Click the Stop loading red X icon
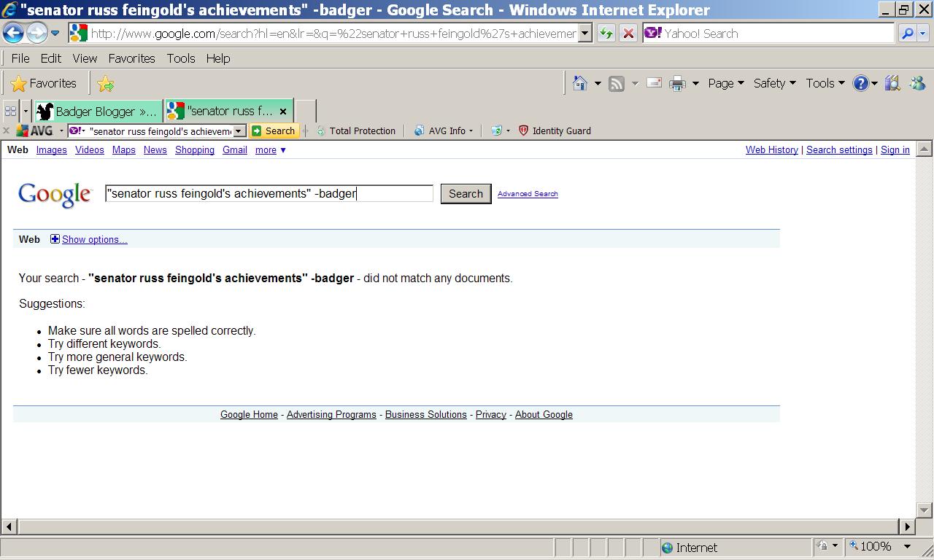This screenshot has height=560, width=934. coord(628,34)
